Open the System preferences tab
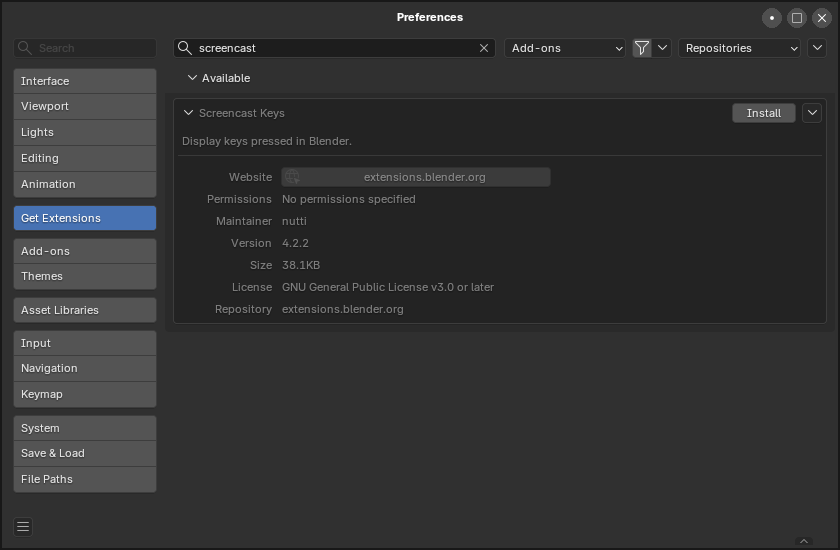This screenshot has width=840, height=550. point(85,428)
